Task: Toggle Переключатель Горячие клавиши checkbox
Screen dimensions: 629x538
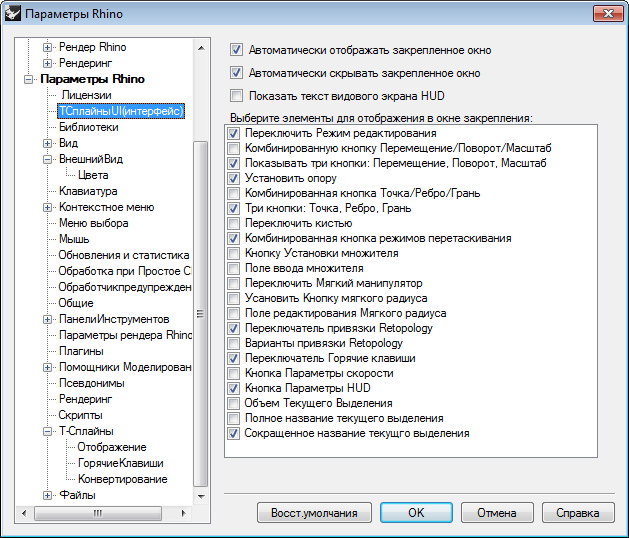Action: pos(233,358)
